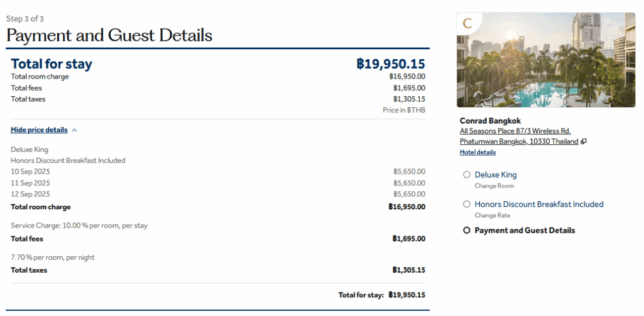Image resolution: width=644 pixels, height=316 pixels.
Task: Click the Payment and Guest Details step label
Action: pos(525,230)
